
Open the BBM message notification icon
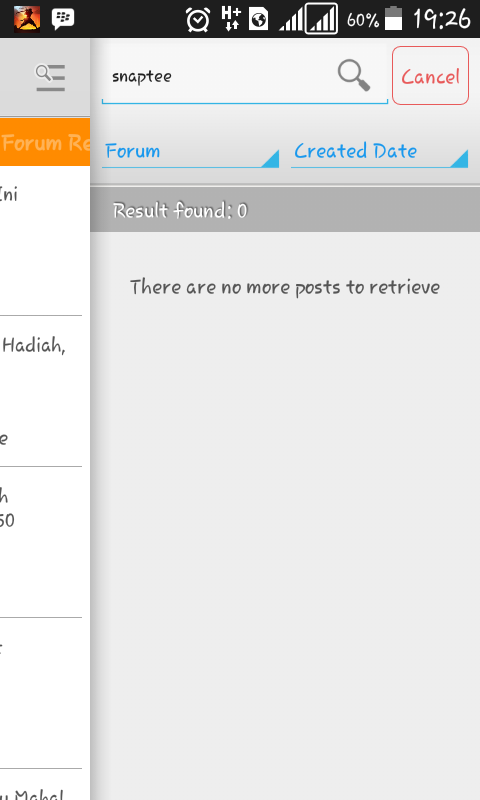[63, 19]
